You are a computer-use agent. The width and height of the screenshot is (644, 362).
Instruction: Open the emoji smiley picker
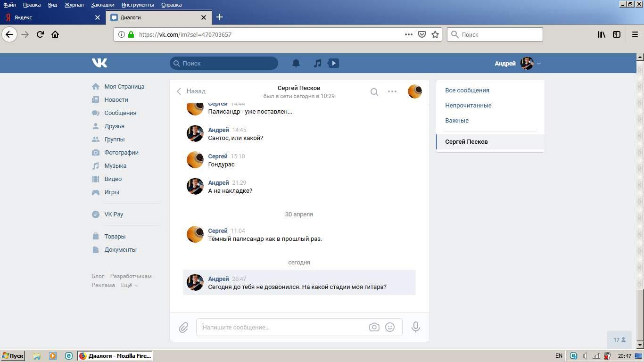[390, 327]
